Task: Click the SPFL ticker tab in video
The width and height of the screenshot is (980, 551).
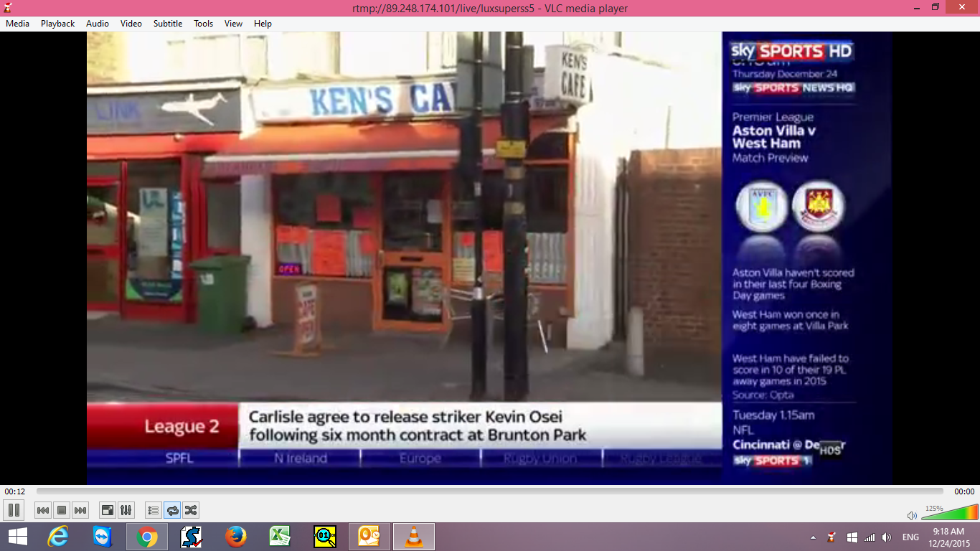Action: [x=179, y=458]
